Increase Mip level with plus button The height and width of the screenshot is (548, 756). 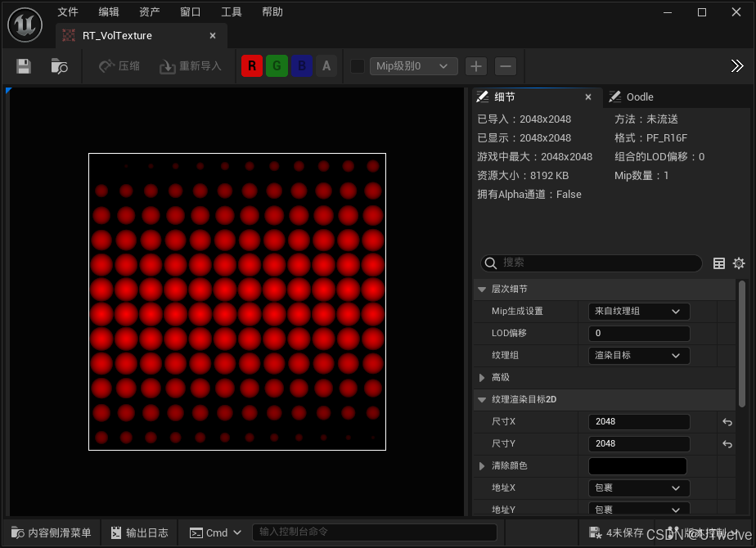pos(476,66)
